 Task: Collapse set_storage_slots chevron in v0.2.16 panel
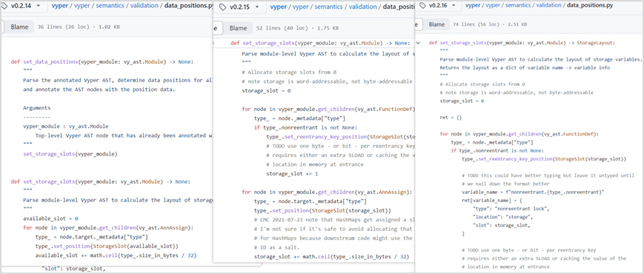pos(418,43)
